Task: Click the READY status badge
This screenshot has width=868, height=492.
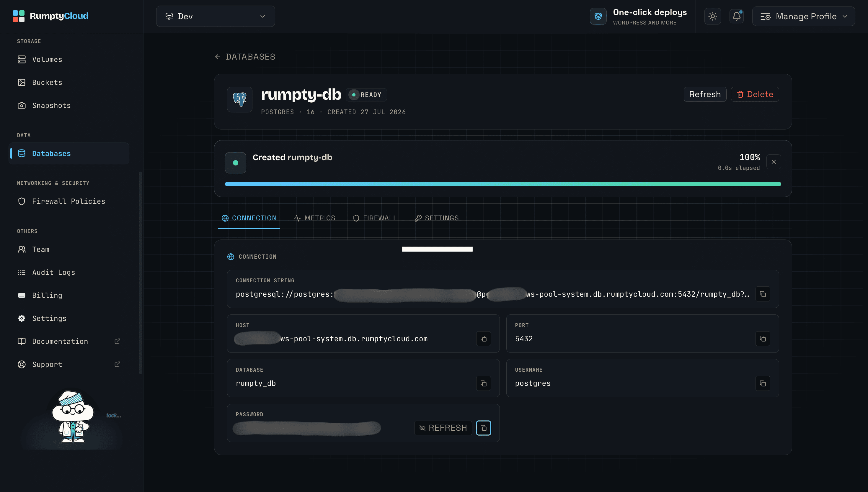Action: coord(366,95)
